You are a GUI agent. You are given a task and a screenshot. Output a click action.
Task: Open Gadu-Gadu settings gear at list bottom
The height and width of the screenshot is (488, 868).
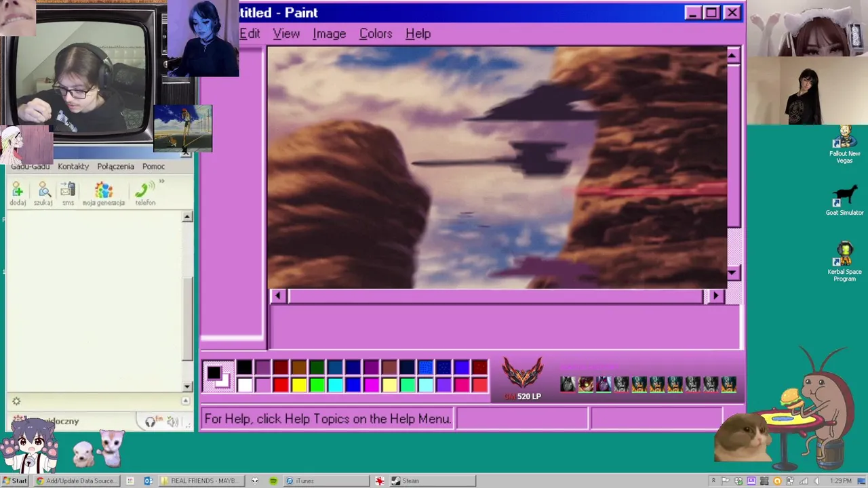coord(16,401)
